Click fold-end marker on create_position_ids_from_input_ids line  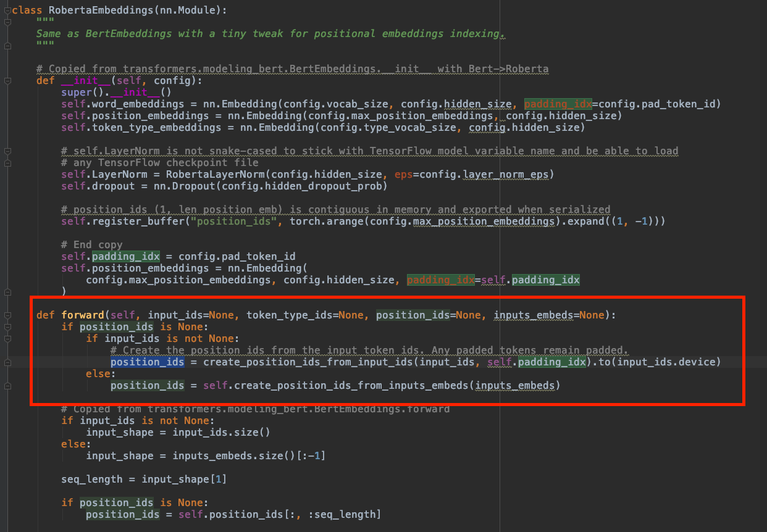[x=7, y=362]
